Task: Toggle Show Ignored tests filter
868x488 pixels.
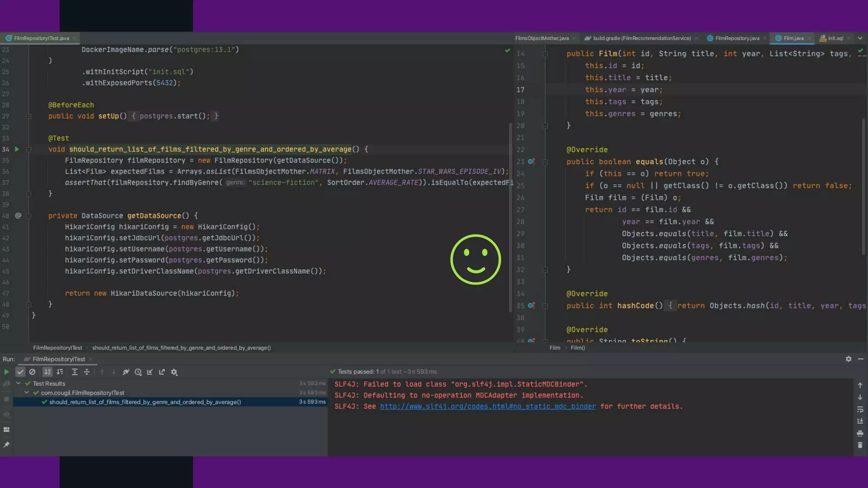Action: 32,372
